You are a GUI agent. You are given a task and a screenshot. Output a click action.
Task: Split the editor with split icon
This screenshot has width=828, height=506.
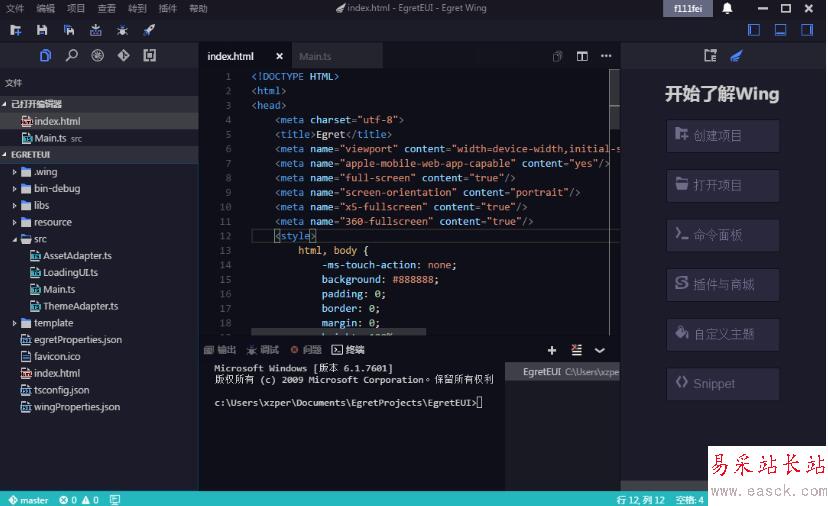[582, 57]
